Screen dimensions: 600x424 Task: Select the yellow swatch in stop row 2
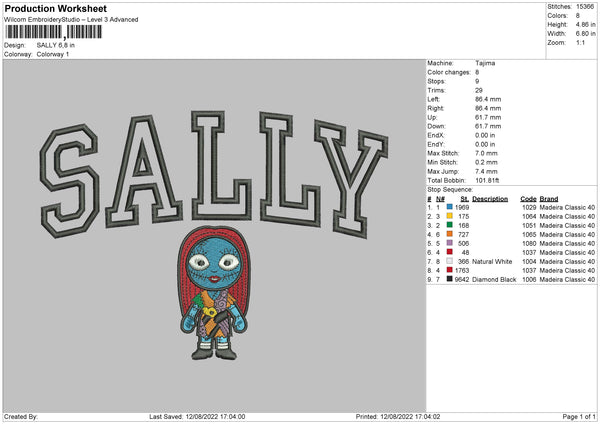pos(450,216)
